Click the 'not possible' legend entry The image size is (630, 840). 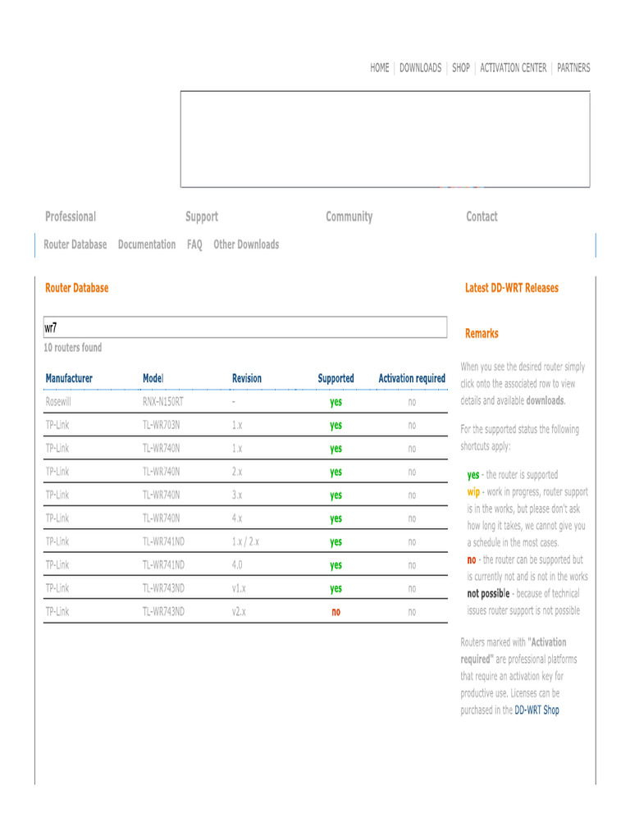pos(488,594)
